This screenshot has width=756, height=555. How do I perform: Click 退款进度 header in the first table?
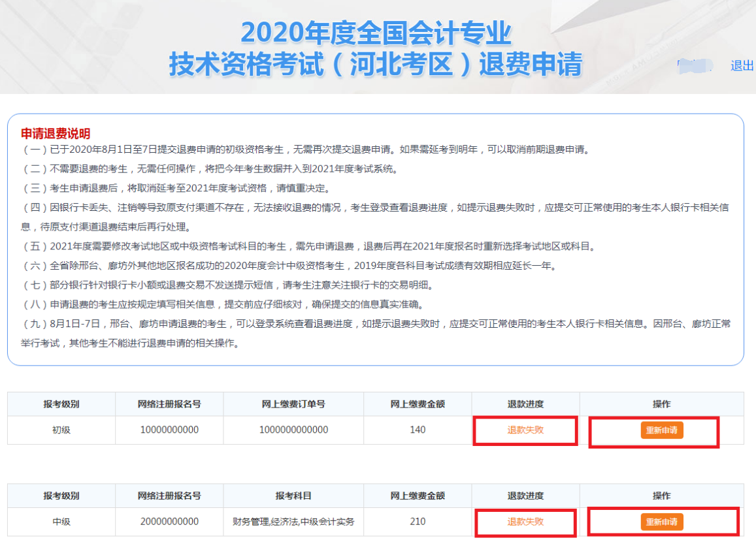tap(525, 404)
